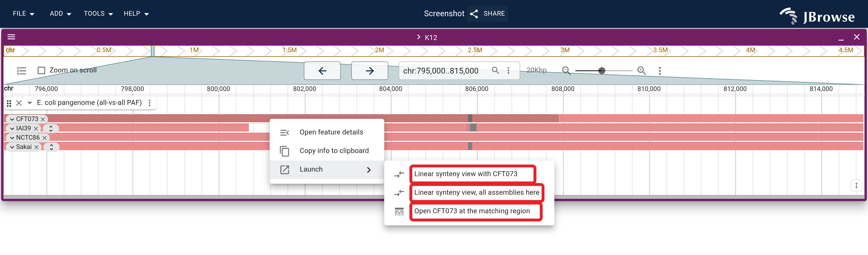This screenshot has width=868, height=255.
Task: Click the Share icon button
Action: pos(488,14)
